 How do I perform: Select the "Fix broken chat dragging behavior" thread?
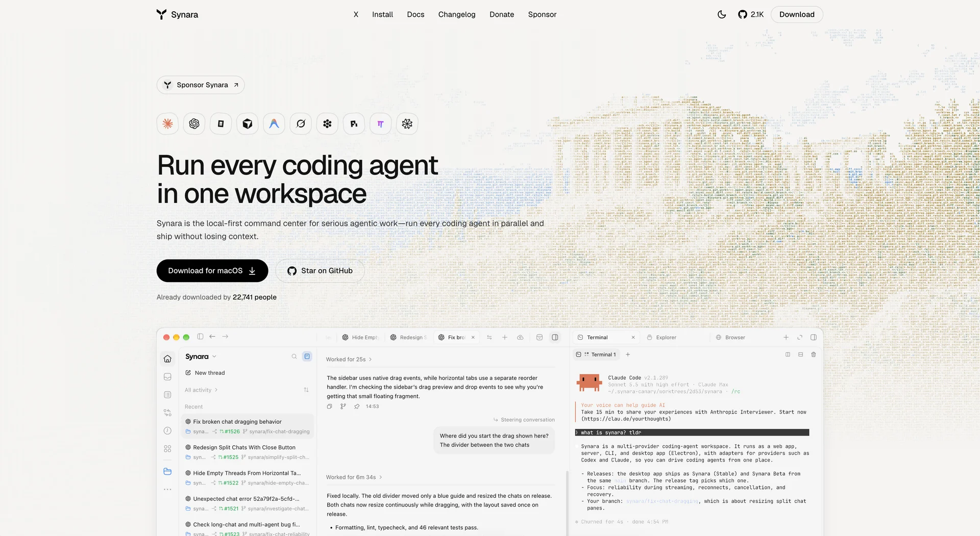pos(248,426)
